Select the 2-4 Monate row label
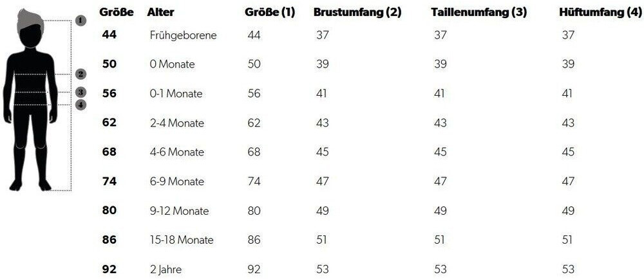The image size is (644, 279). [176, 123]
